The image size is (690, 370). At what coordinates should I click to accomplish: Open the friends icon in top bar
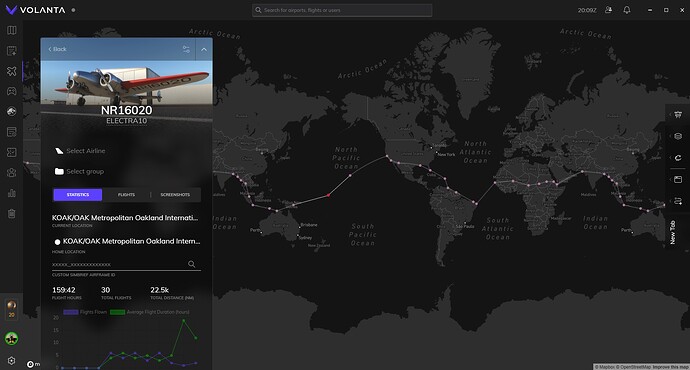pos(609,10)
